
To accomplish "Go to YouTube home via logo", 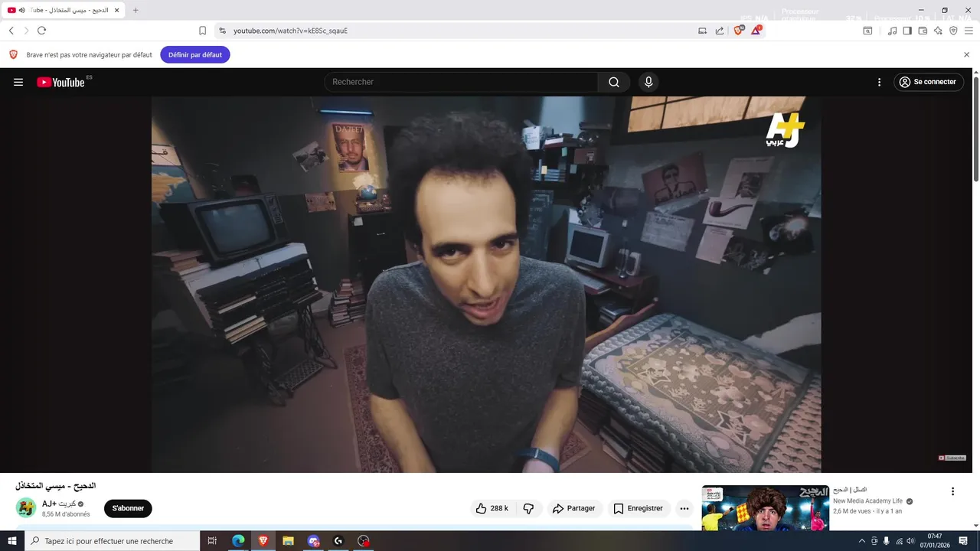I will 60,82.
